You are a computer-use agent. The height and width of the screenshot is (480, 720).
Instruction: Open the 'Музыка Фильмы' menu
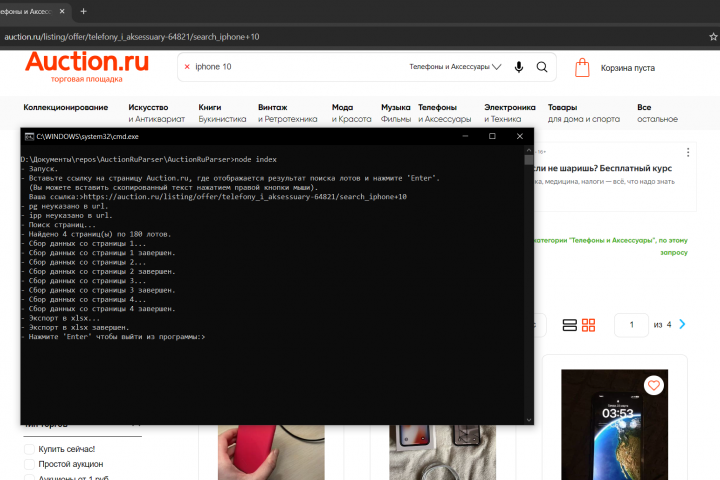click(396, 113)
